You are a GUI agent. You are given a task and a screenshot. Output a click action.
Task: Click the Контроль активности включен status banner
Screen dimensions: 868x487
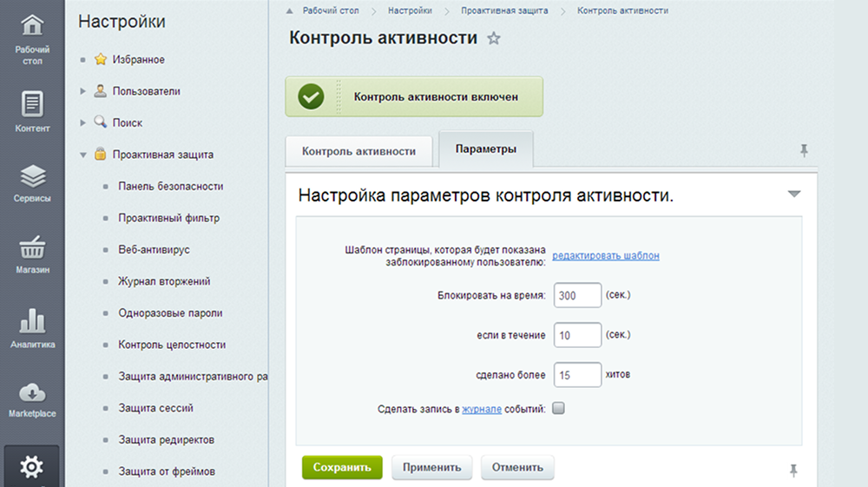pyautogui.click(x=414, y=97)
